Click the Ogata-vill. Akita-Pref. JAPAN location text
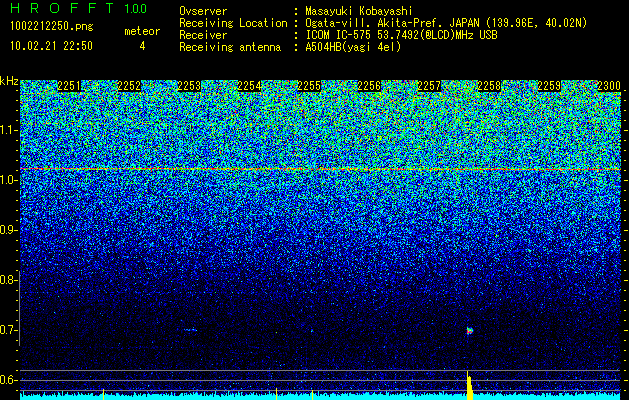The width and height of the screenshot is (629, 400). 446,23
